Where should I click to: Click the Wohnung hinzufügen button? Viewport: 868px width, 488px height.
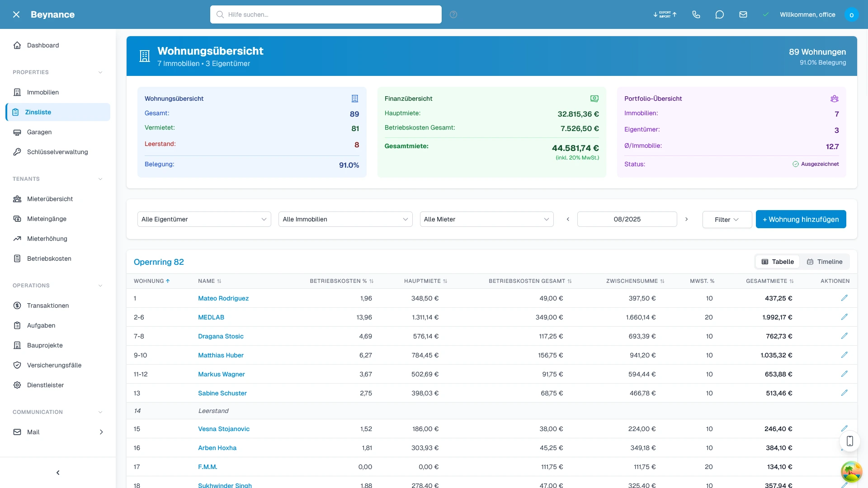click(x=801, y=219)
